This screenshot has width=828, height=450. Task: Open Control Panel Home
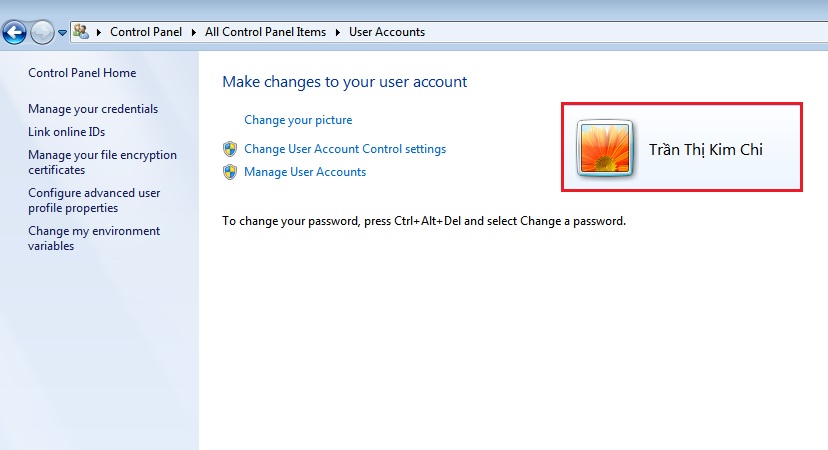coord(82,73)
